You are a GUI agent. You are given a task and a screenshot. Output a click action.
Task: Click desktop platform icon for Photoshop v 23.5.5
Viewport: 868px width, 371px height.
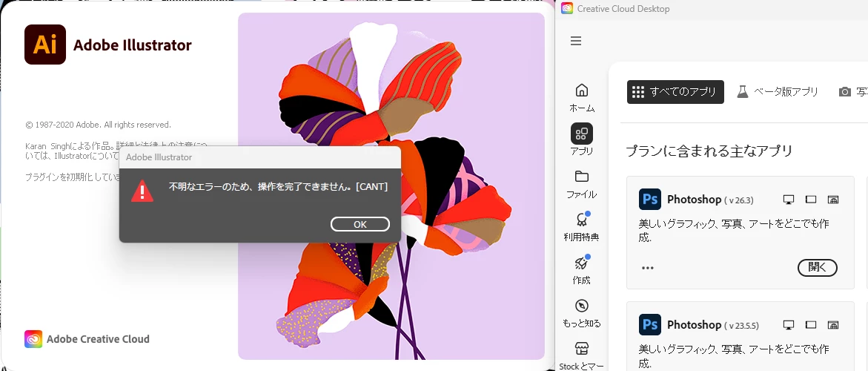[x=789, y=324]
